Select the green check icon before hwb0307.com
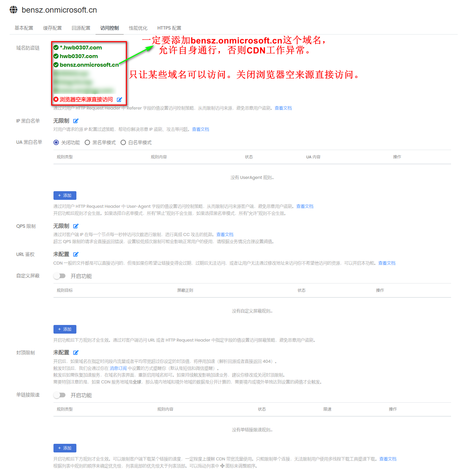 (x=55, y=56)
